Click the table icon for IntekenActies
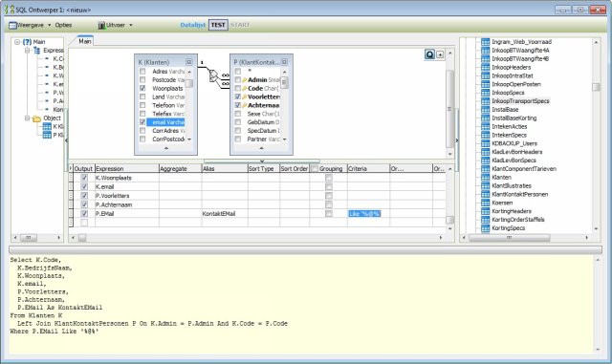 [x=485, y=126]
